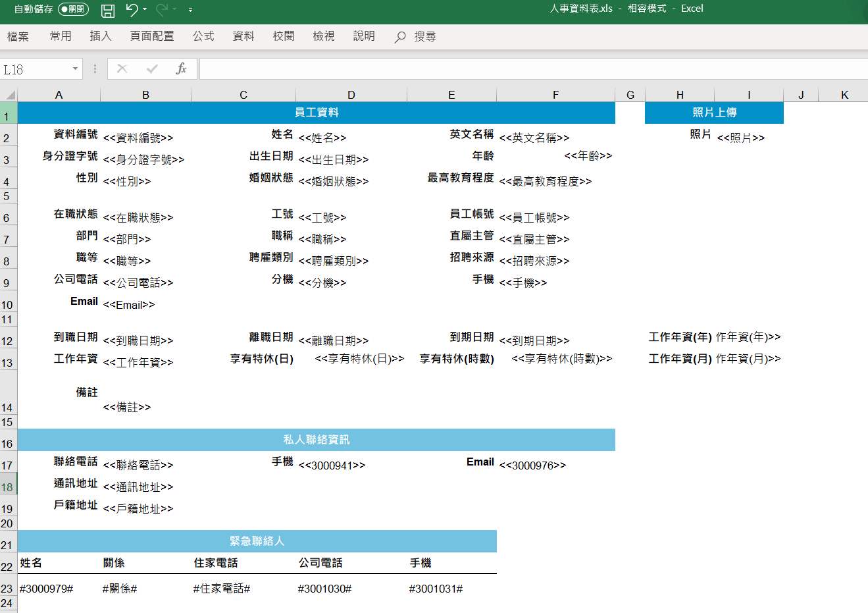Image resolution: width=868 pixels, height=613 pixels.
Task: Click the Cancel X icon in formula bar
Action: coord(122,68)
